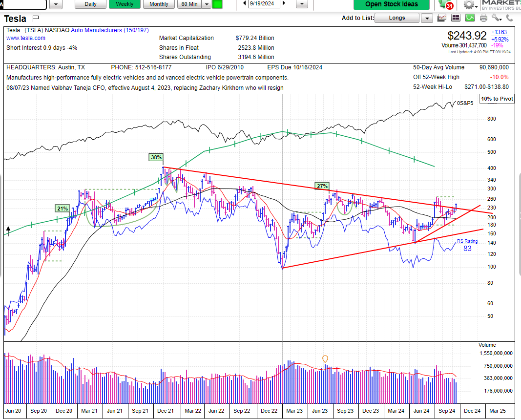Open the www.tesla.com link
The height and width of the screenshot is (420, 521).
[x=25, y=38]
